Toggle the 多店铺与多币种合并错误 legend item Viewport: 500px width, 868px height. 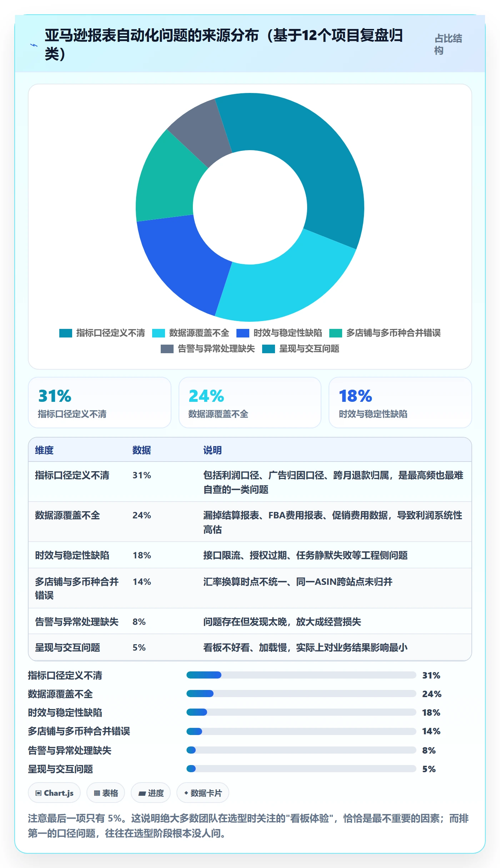[x=385, y=333]
